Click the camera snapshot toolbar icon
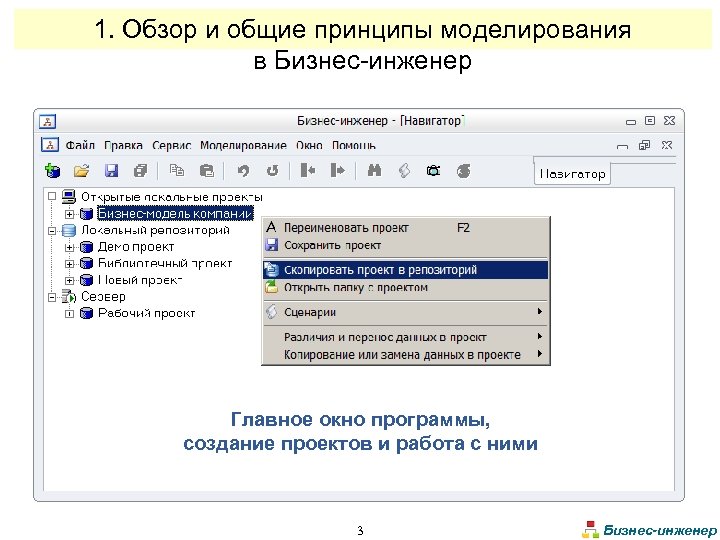Screen dimensions: 720x540 coord(433,171)
